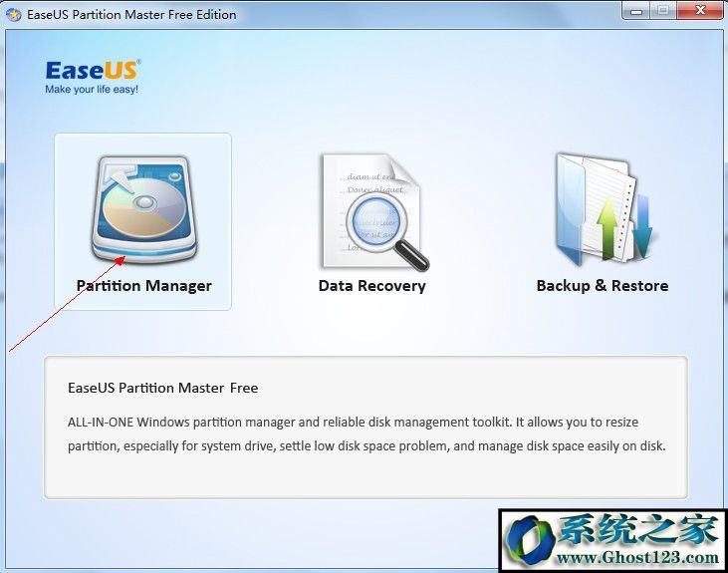Minimize the EaseUS window
728x573 pixels.
636,11
